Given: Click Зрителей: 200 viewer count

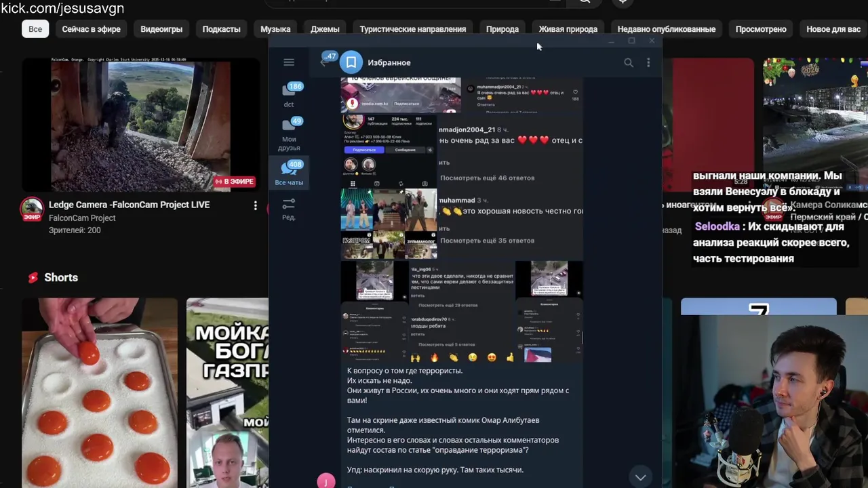Looking at the screenshot, I should point(75,230).
